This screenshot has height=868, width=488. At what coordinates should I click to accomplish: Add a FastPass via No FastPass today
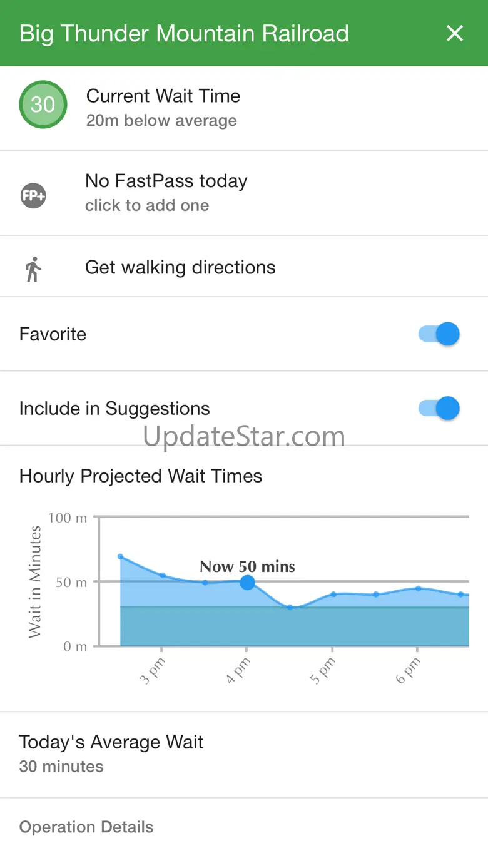(244, 193)
